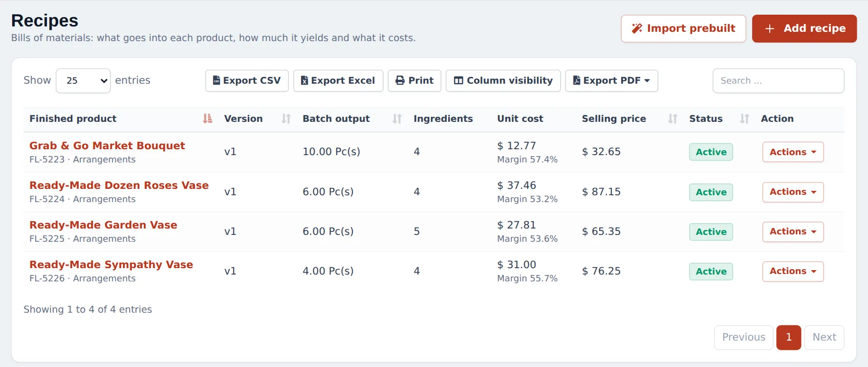Click the CSV file icon on Export CSV
Screen dimensions: 868x367
click(x=217, y=80)
